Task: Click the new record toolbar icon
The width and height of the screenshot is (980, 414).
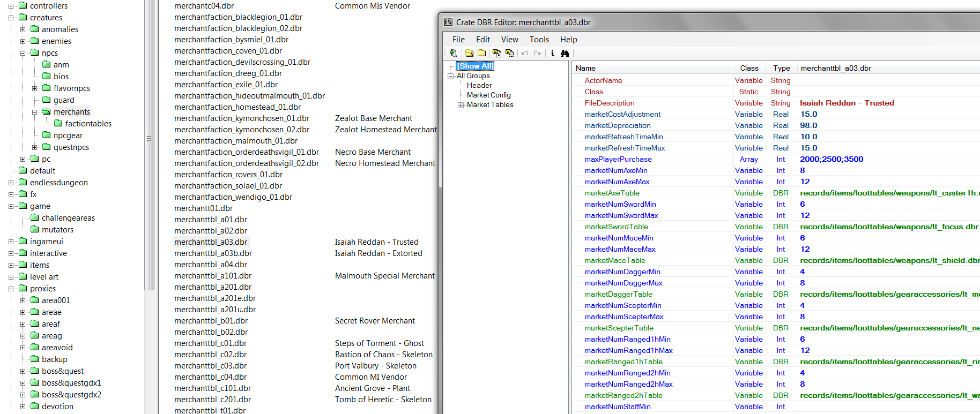Action: click(x=453, y=53)
